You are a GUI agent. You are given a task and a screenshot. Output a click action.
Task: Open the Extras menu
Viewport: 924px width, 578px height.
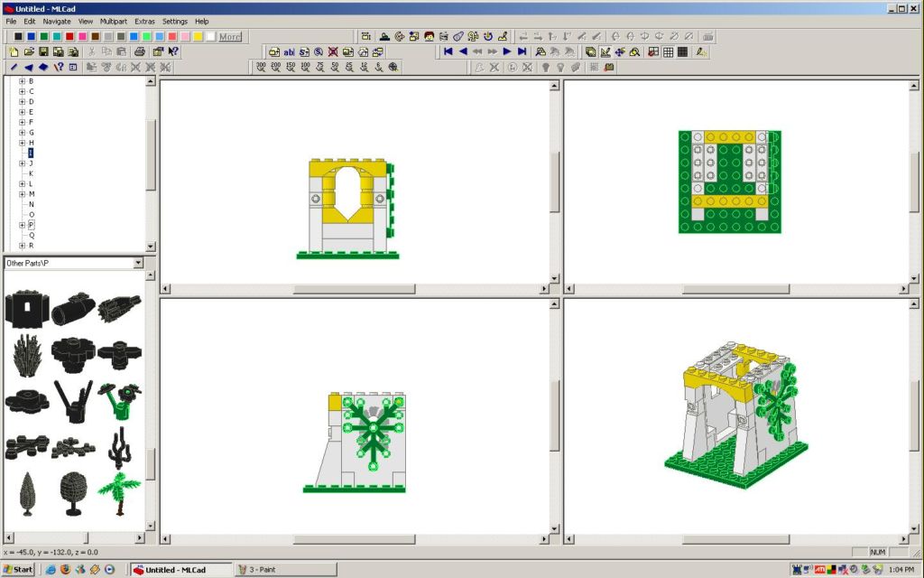[x=144, y=22]
